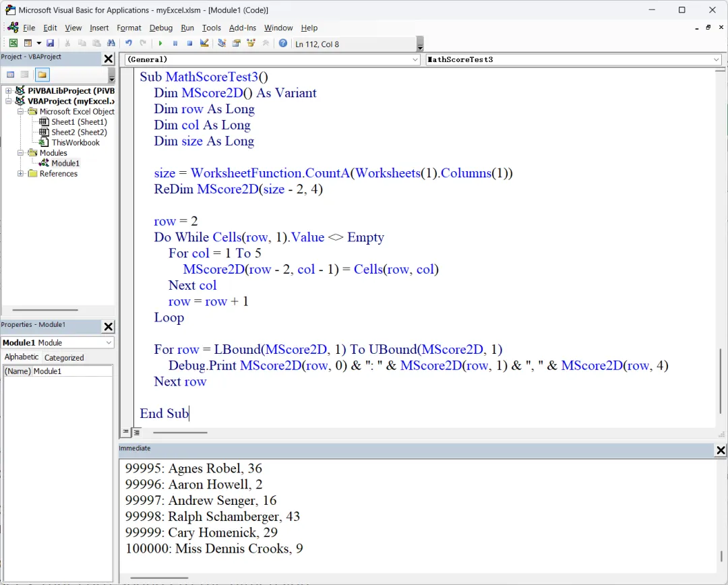Click the View Code icon in Project panel
This screenshot has width=728, height=585.
coord(10,75)
